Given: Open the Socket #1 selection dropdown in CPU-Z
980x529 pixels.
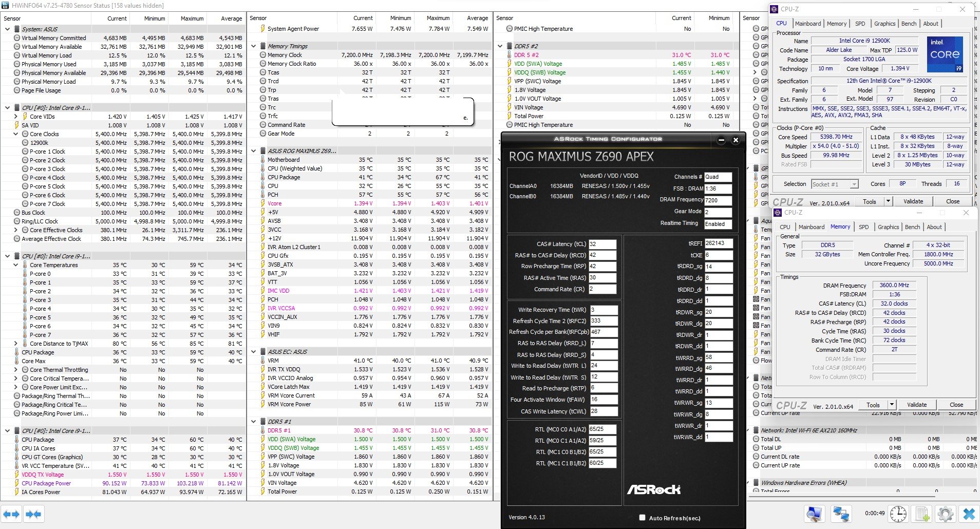Looking at the screenshot, I should pyautogui.click(x=835, y=184).
